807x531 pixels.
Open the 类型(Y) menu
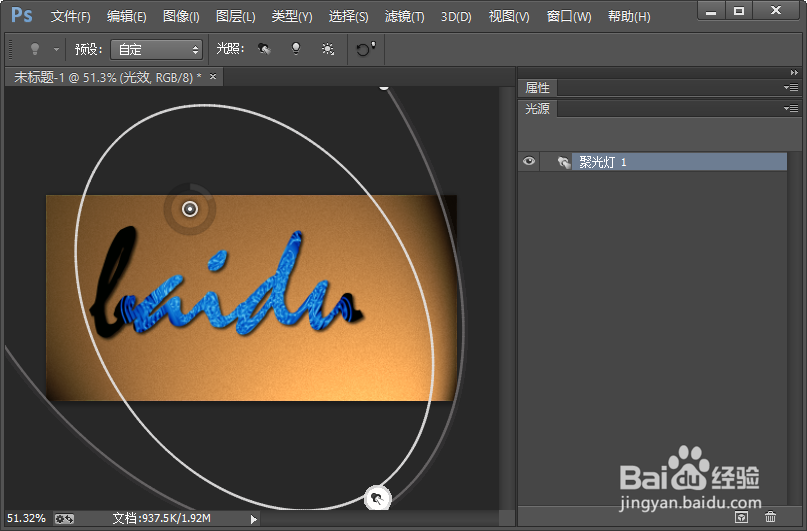[x=292, y=16]
